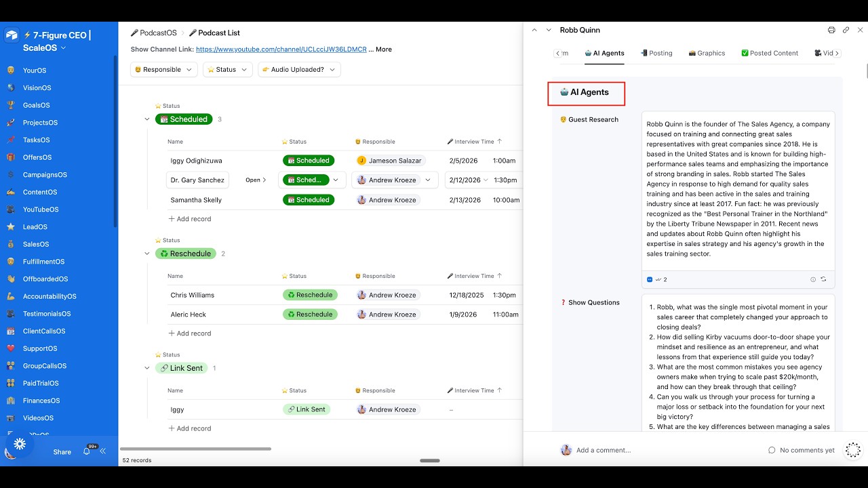Select Samantha Skelly row name
868x488 pixels.
(196, 200)
